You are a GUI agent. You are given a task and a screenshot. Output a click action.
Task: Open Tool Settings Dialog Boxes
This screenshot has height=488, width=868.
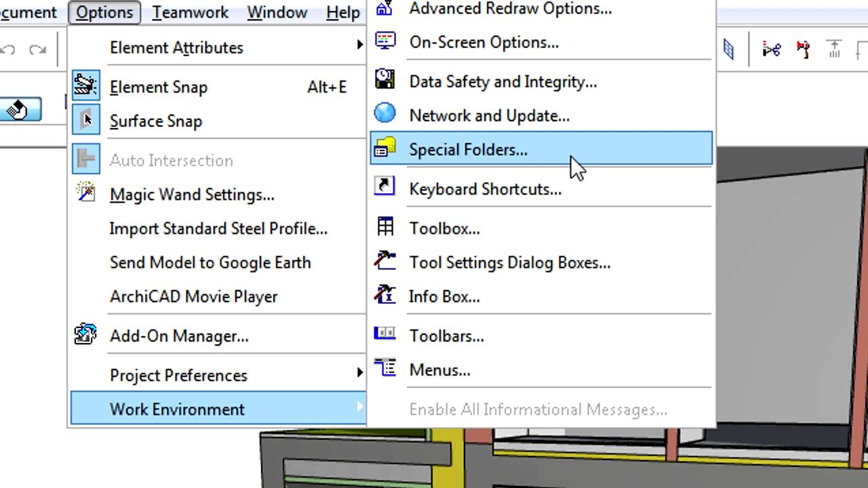(x=510, y=262)
